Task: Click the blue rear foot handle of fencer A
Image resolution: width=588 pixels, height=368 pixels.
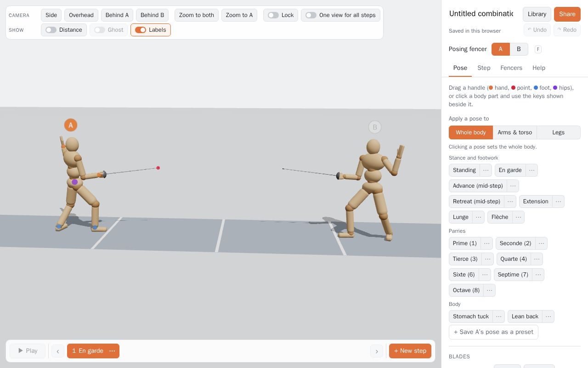Action: click(59, 226)
